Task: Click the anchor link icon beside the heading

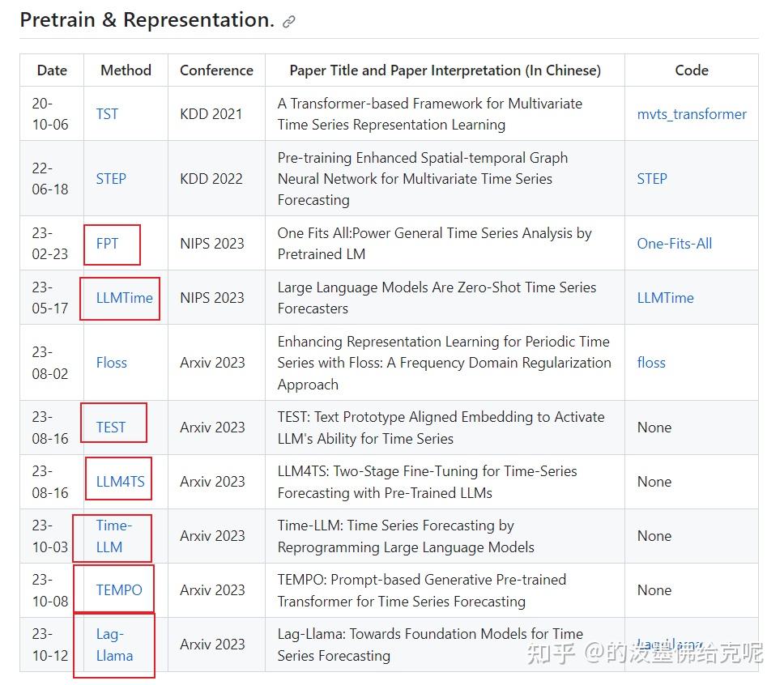Action: coord(288,21)
